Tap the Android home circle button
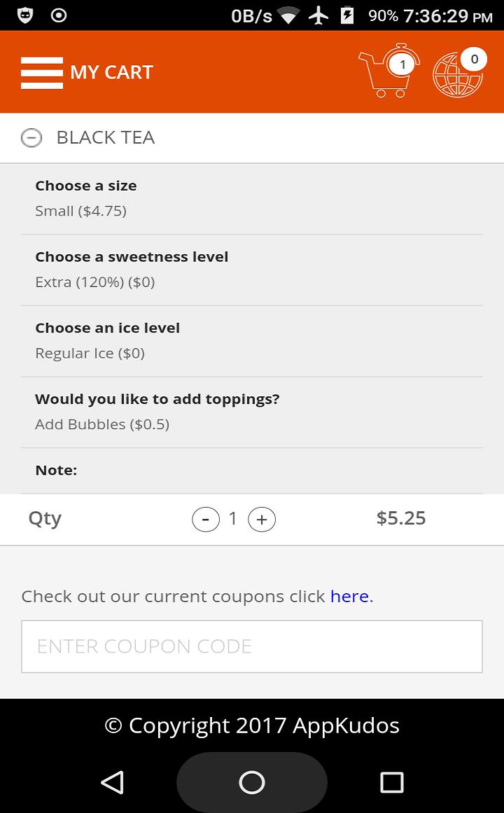This screenshot has width=504, height=813. point(252,782)
